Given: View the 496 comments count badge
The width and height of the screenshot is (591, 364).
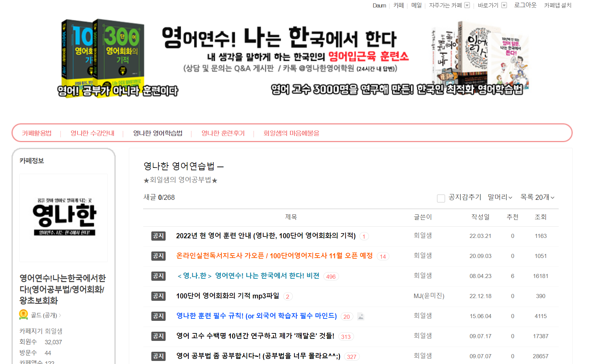Looking at the screenshot, I should pyautogui.click(x=331, y=277).
